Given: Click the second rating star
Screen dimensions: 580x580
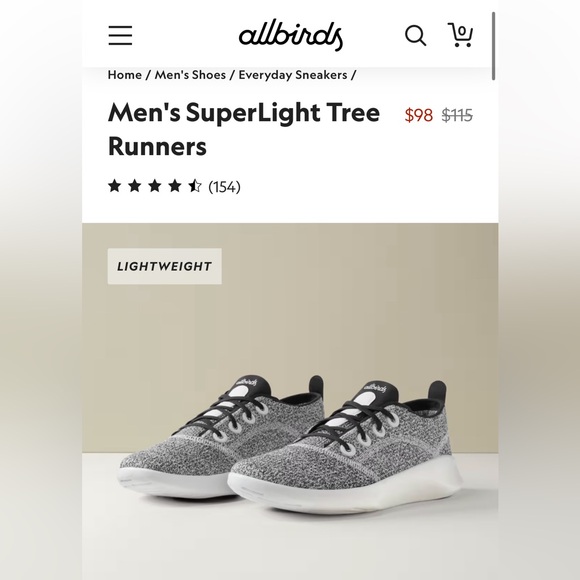Looking at the screenshot, I should (135, 186).
